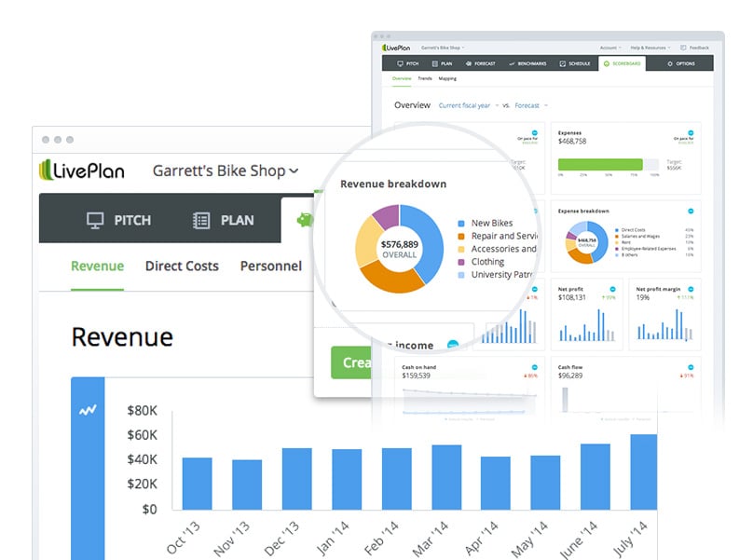Screen dimensions: 753x560
Task: Open the Account dropdown menu
Action: [x=610, y=48]
